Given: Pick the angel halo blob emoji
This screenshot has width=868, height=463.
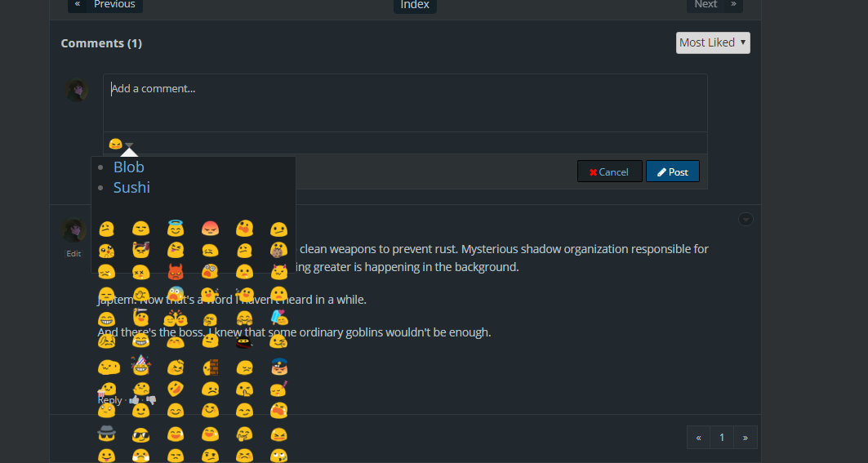Looking at the screenshot, I should click(x=176, y=228).
